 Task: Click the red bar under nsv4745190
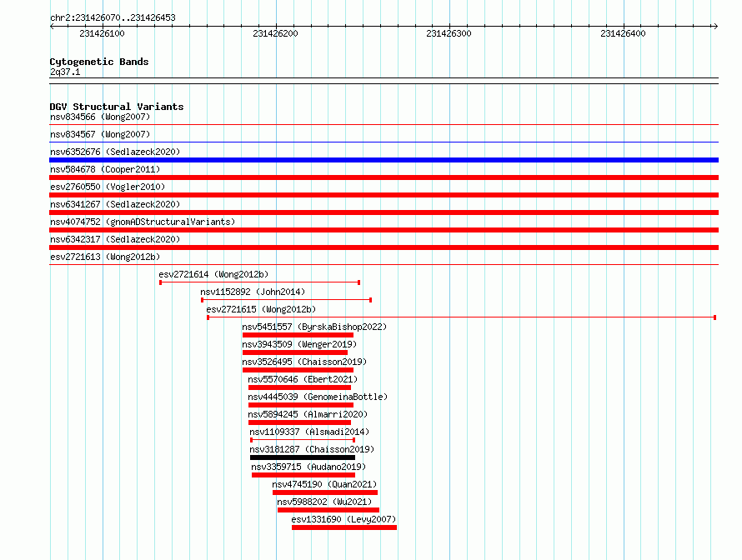coord(325,492)
